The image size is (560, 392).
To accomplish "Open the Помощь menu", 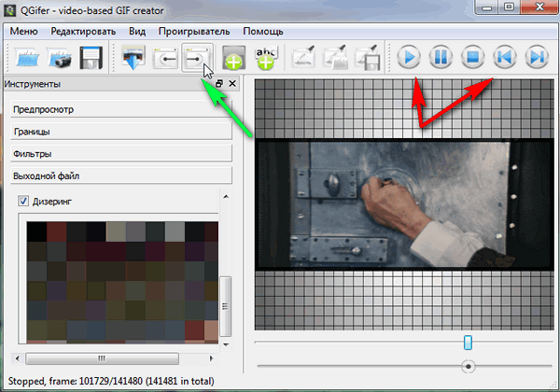I will 263,32.
